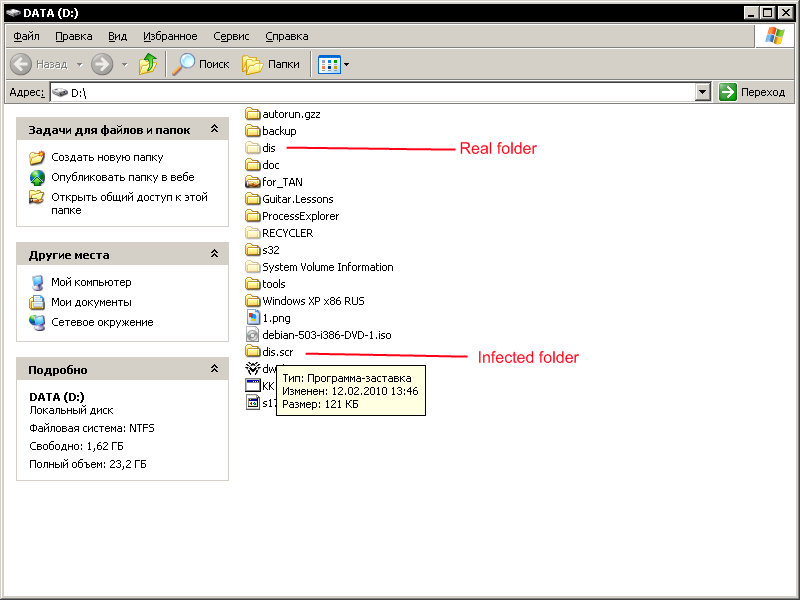Select the backup folder icon
This screenshot has height=600, width=800.
253,131
